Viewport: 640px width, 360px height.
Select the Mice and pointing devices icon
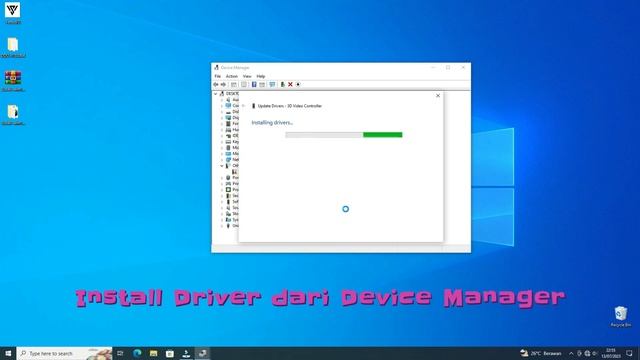229,148
